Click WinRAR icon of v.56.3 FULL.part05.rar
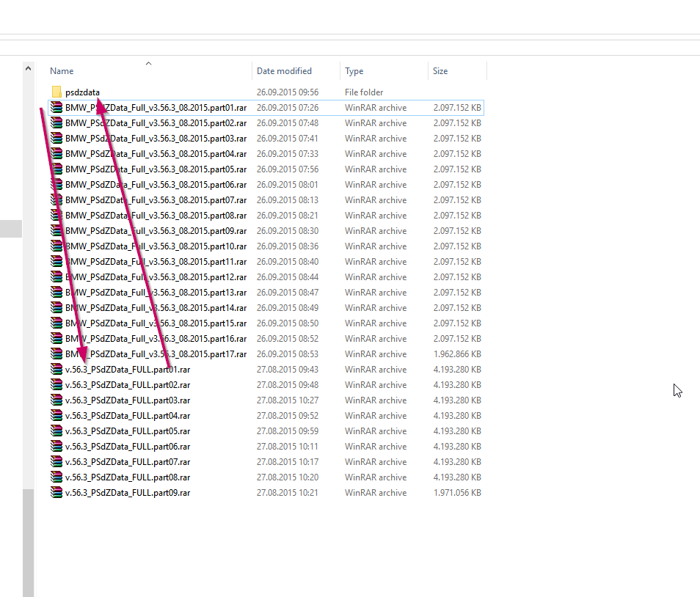This screenshot has width=700, height=597. pyautogui.click(x=56, y=431)
